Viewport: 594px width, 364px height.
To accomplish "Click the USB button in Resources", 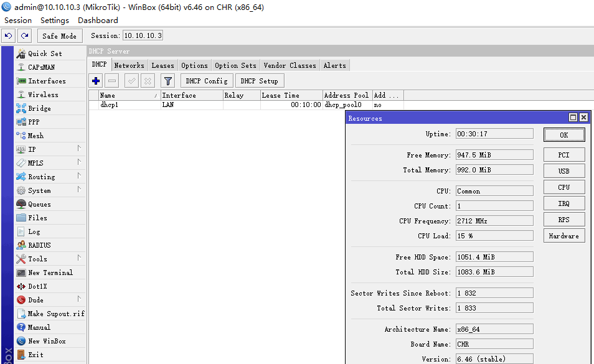I will pyautogui.click(x=564, y=171).
